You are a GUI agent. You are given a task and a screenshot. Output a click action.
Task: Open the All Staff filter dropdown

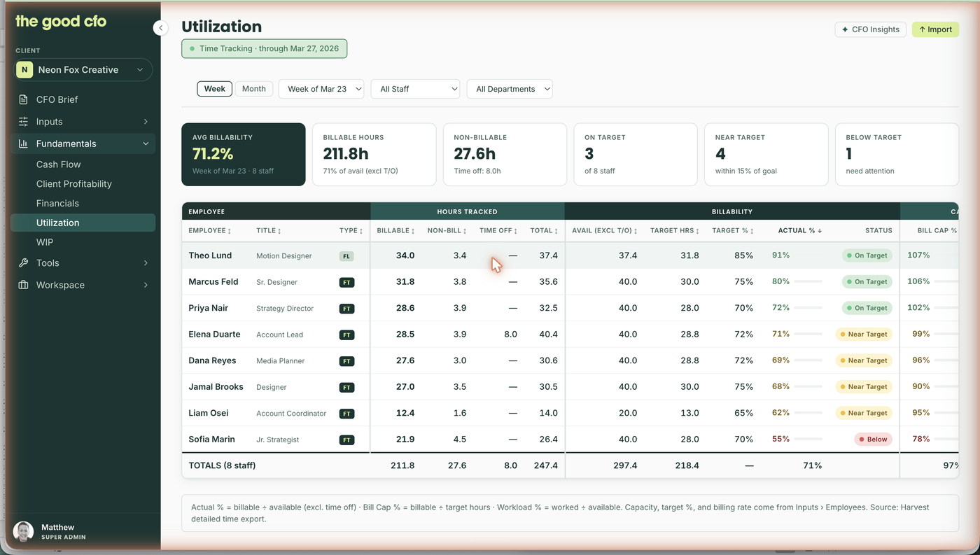pyautogui.click(x=415, y=89)
